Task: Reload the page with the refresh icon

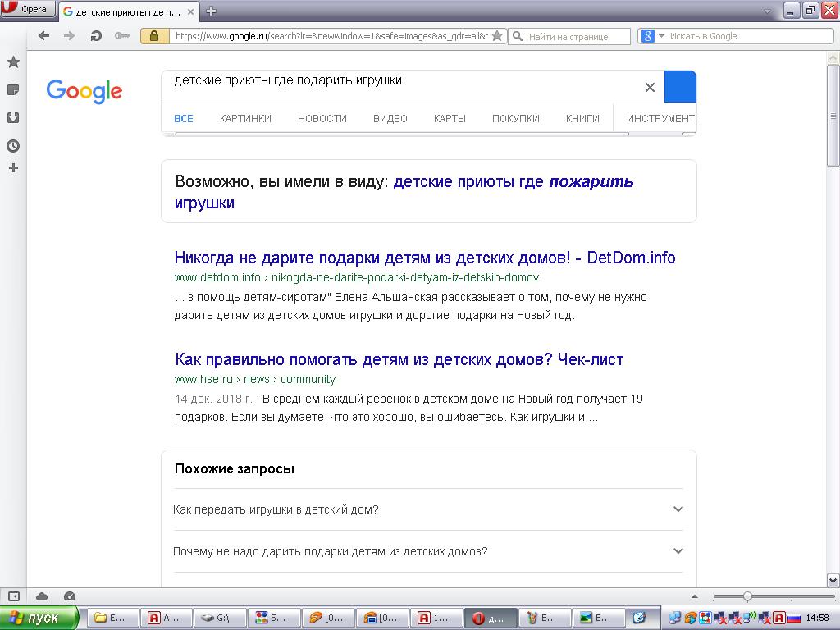Action: (96, 36)
